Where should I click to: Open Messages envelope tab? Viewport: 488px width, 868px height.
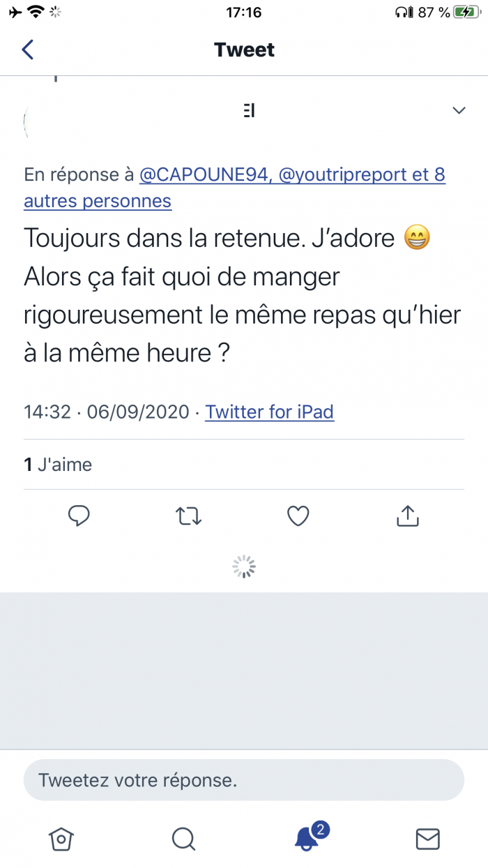(x=427, y=839)
